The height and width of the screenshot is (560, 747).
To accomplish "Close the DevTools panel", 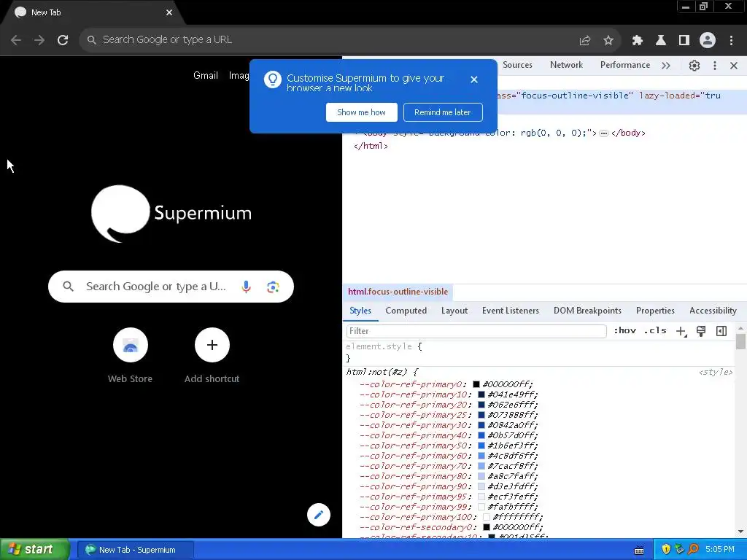I will (x=734, y=66).
